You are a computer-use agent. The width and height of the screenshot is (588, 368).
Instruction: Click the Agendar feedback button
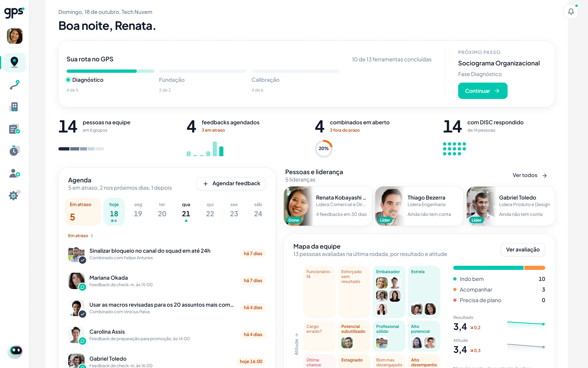tap(231, 184)
